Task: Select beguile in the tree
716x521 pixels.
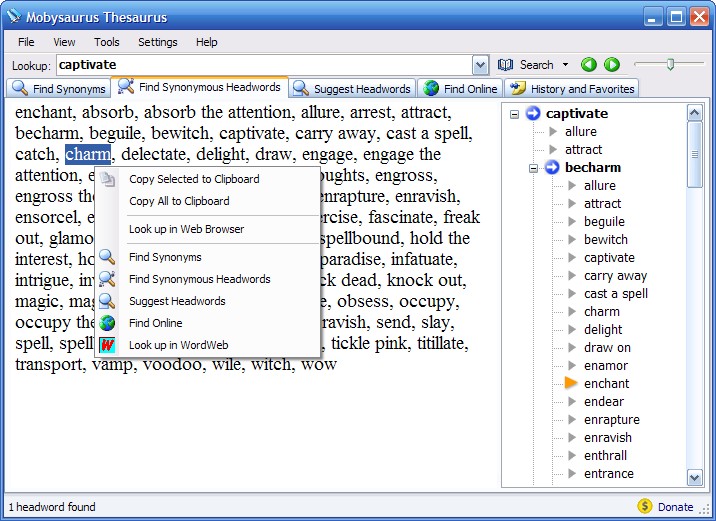Action: [604, 221]
